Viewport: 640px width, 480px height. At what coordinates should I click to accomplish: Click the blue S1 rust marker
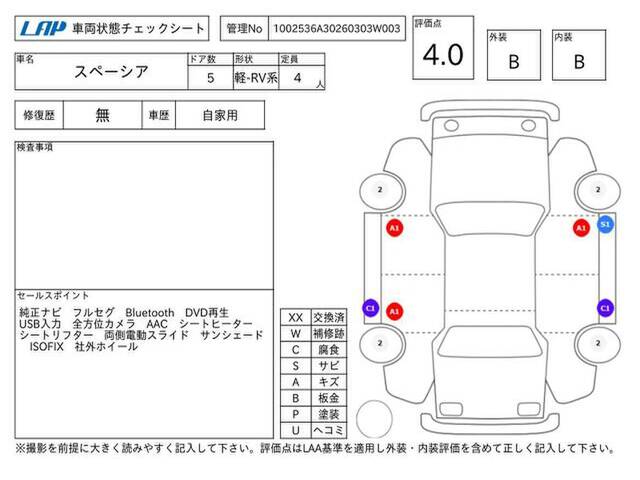pos(605,225)
